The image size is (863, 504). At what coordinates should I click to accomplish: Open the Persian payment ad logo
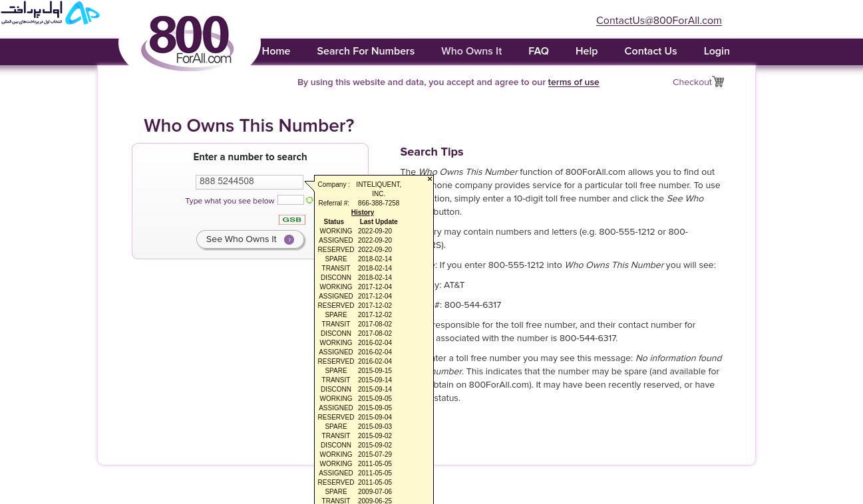[50, 13]
